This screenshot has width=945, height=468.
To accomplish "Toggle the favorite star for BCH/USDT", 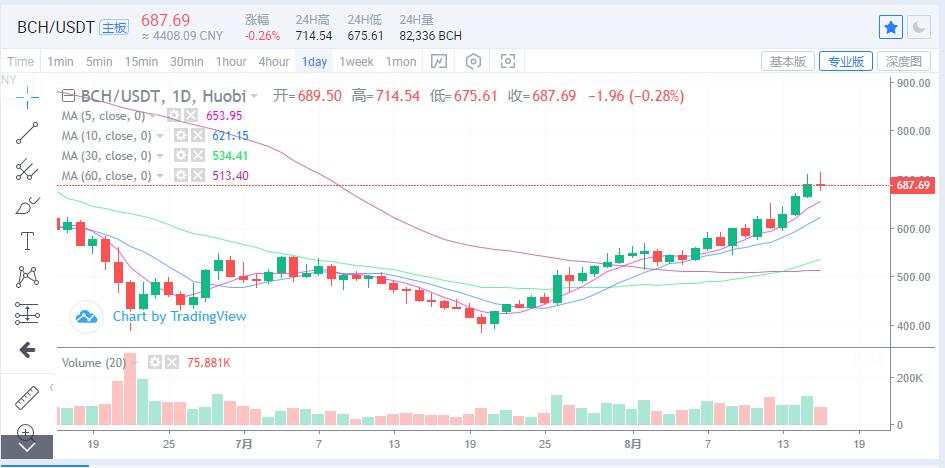I will (891, 27).
